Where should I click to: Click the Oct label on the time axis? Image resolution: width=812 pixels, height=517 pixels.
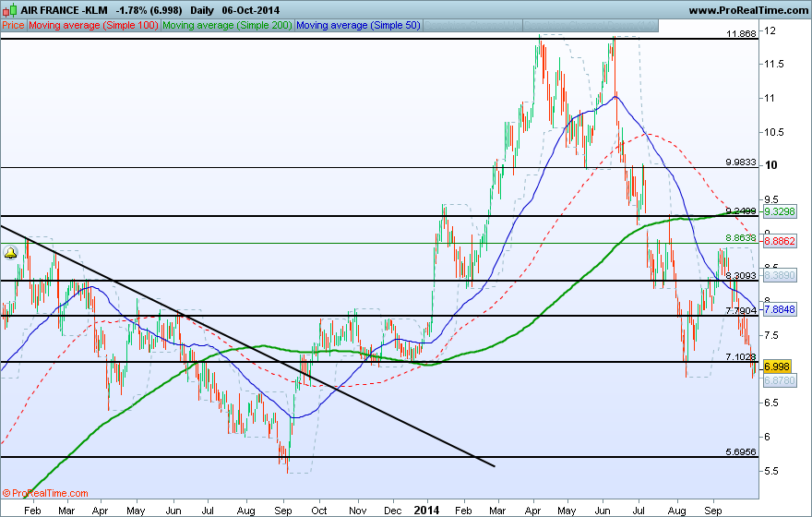(319, 511)
